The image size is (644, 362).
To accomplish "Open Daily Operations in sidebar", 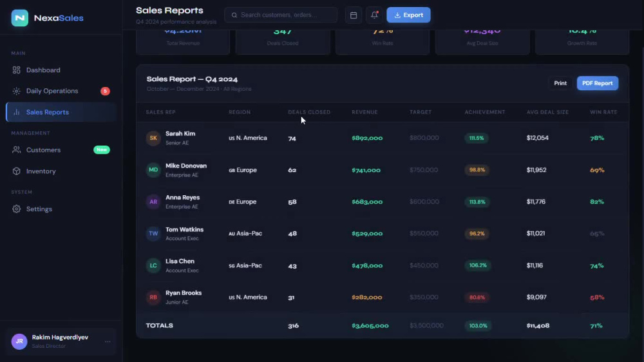I will [x=61, y=91].
